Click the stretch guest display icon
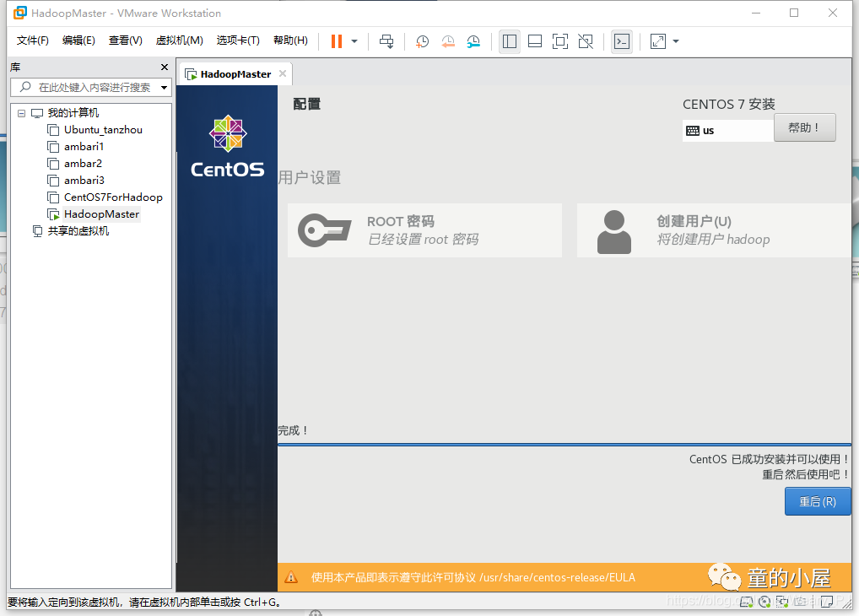 [x=658, y=41]
